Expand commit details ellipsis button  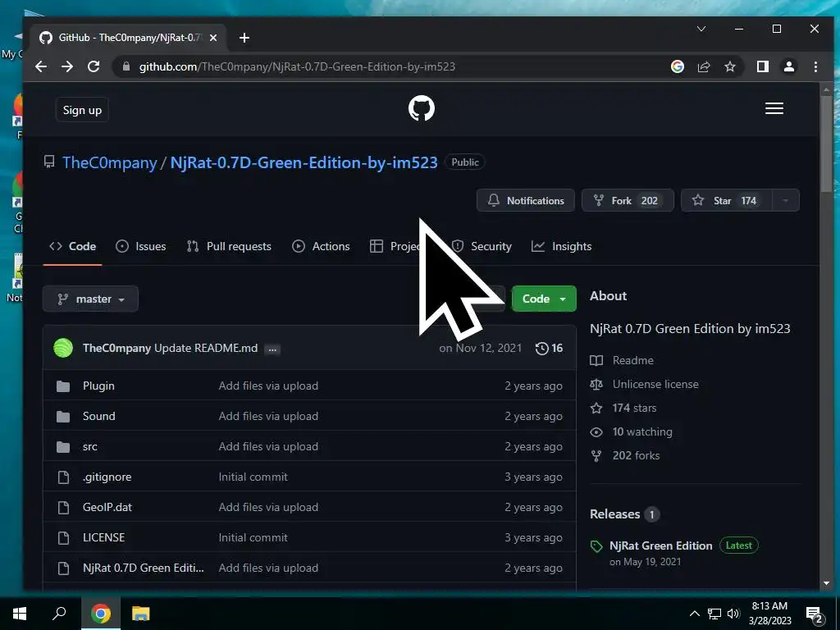[x=272, y=349]
